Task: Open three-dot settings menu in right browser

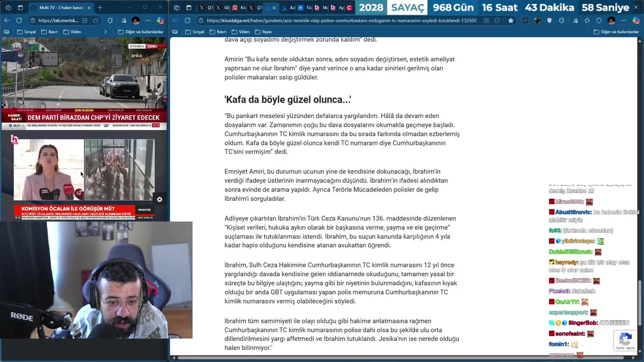Action: 623,21
